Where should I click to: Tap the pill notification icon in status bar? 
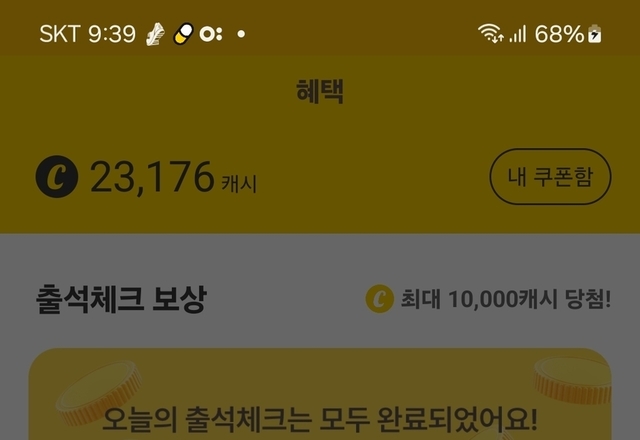pos(183,33)
